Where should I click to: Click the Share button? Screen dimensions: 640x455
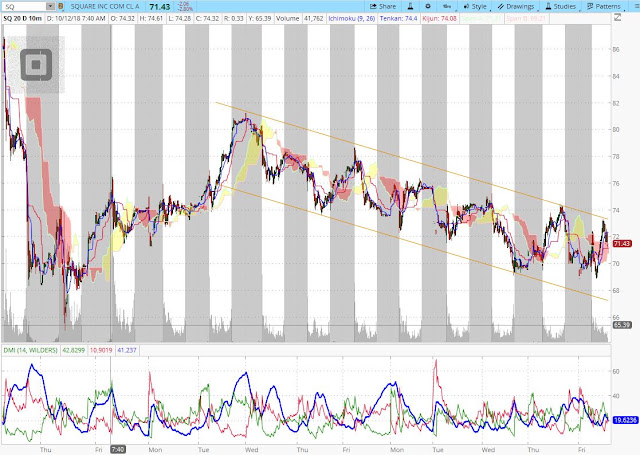click(383, 7)
